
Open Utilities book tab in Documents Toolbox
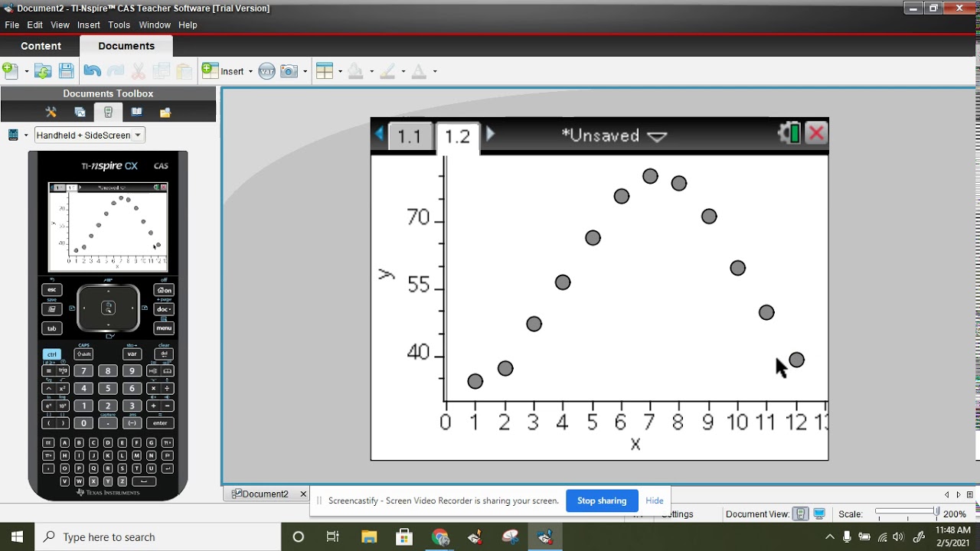click(136, 112)
